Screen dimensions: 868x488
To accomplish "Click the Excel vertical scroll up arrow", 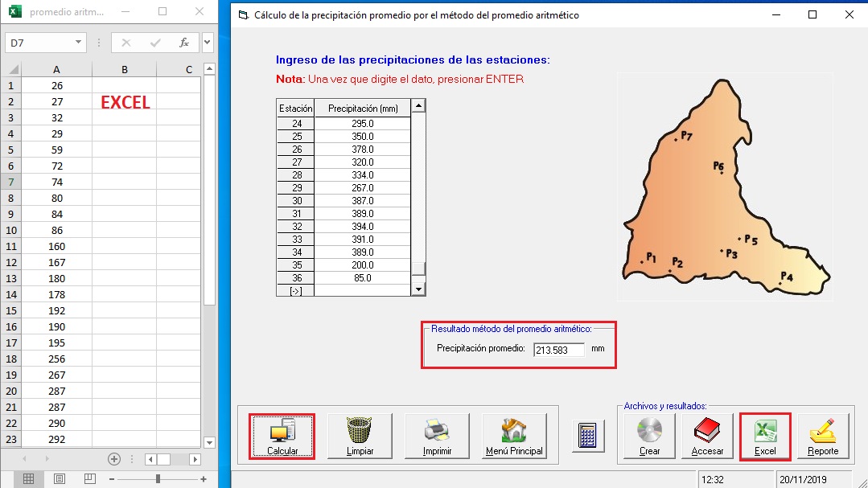I will (x=209, y=69).
